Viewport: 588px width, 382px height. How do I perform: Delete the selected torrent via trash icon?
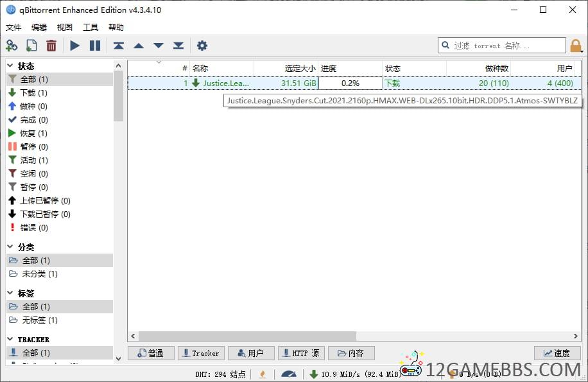click(x=51, y=46)
